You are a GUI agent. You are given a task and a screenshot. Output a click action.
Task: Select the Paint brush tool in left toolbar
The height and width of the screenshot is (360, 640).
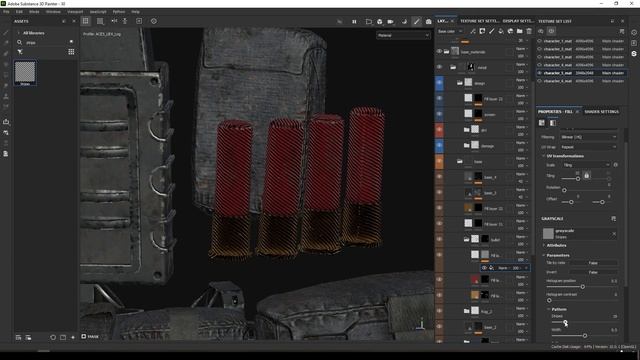coord(6,32)
